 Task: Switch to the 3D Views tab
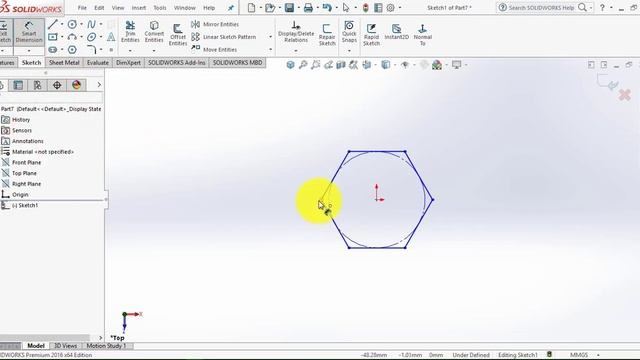click(65, 346)
